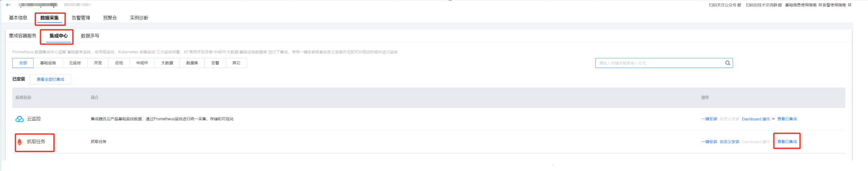
Task: Click the search magnifier icon
Action: (x=728, y=63)
